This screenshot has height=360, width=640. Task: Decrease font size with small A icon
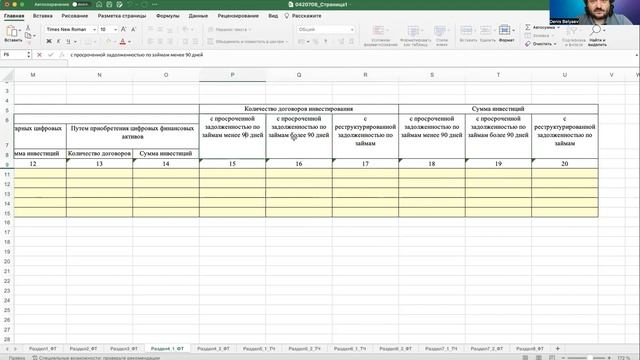tap(133, 29)
